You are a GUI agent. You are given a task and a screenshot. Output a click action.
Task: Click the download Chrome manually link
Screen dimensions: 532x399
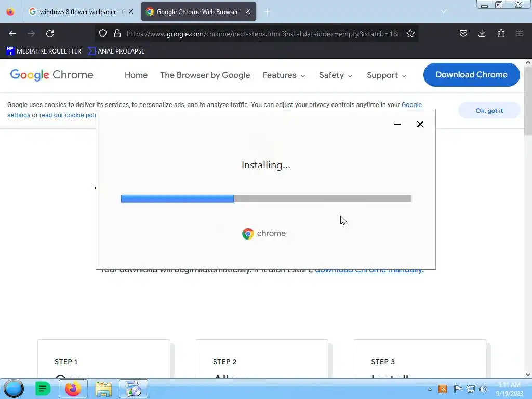tap(369, 271)
